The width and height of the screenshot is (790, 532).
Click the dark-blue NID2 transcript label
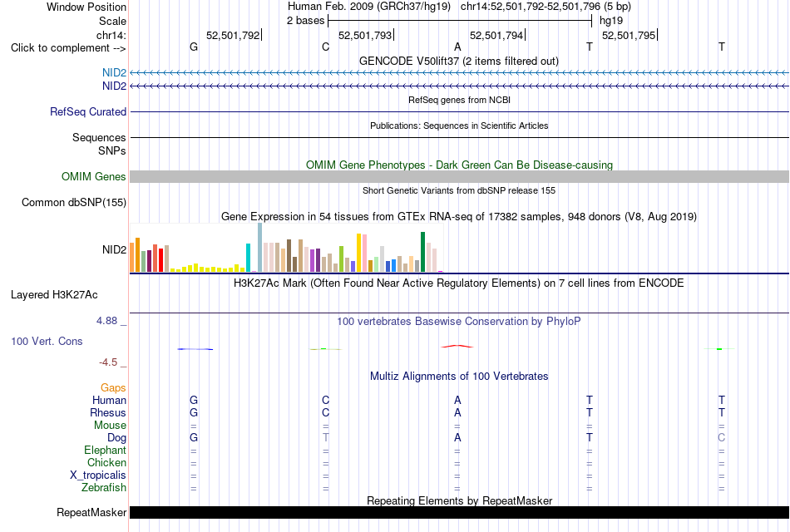click(115, 86)
